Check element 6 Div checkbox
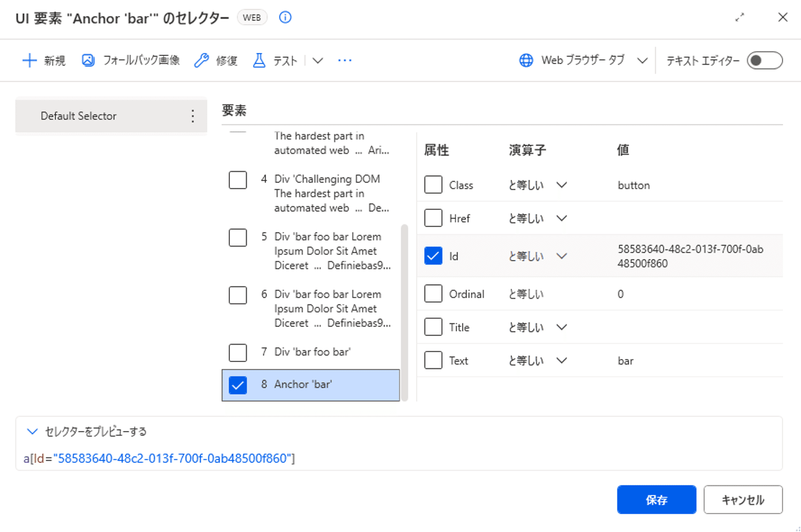The height and width of the screenshot is (532, 801). pyautogui.click(x=238, y=295)
